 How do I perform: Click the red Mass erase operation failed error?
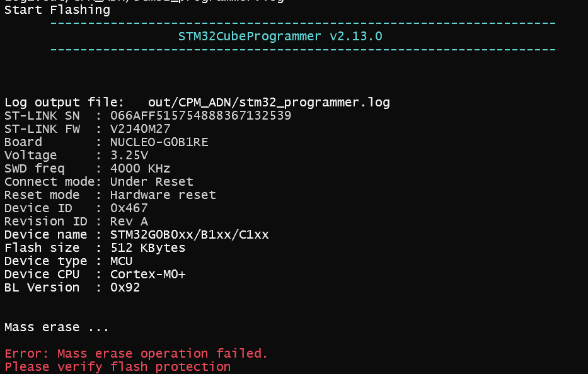point(136,353)
